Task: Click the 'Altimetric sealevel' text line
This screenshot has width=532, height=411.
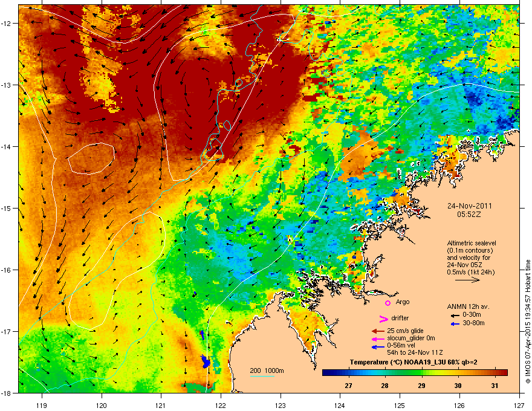Action: (472, 243)
